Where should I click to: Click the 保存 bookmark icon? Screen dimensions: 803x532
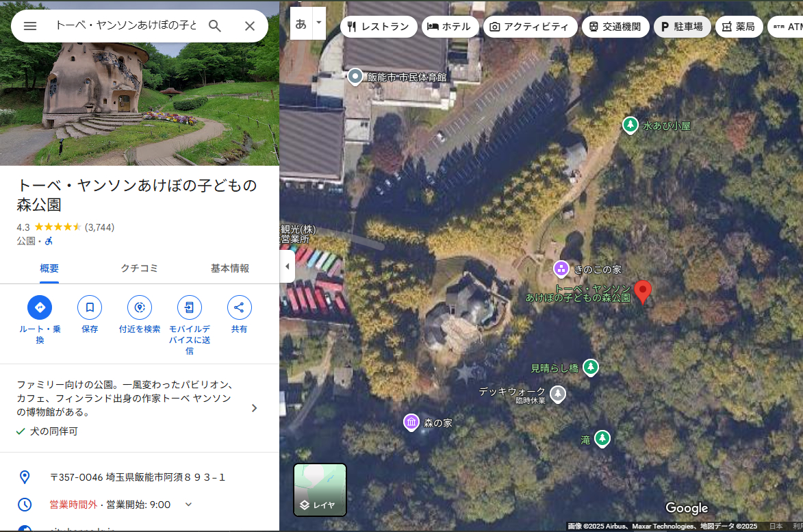[x=90, y=307]
